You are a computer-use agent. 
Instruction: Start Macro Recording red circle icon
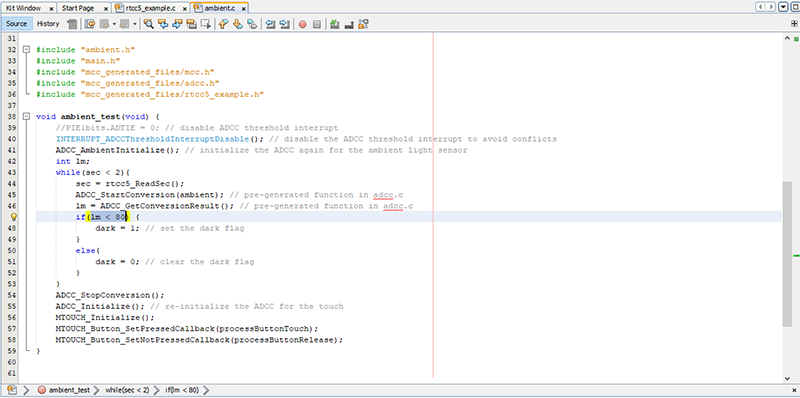pos(303,24)
